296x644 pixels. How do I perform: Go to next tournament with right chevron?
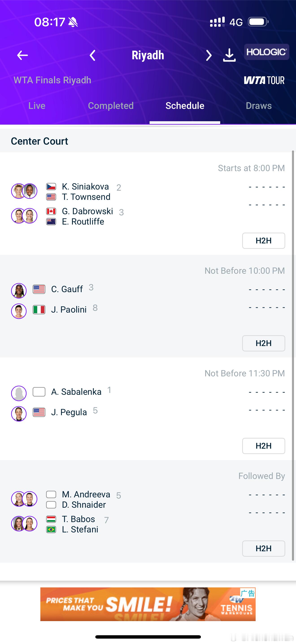coord(209,55)
